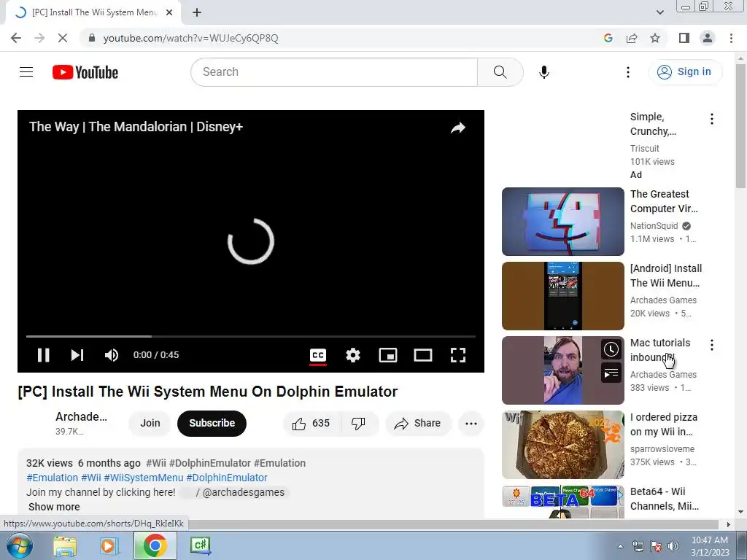Expand the tab search dropdown

[659, 12]
